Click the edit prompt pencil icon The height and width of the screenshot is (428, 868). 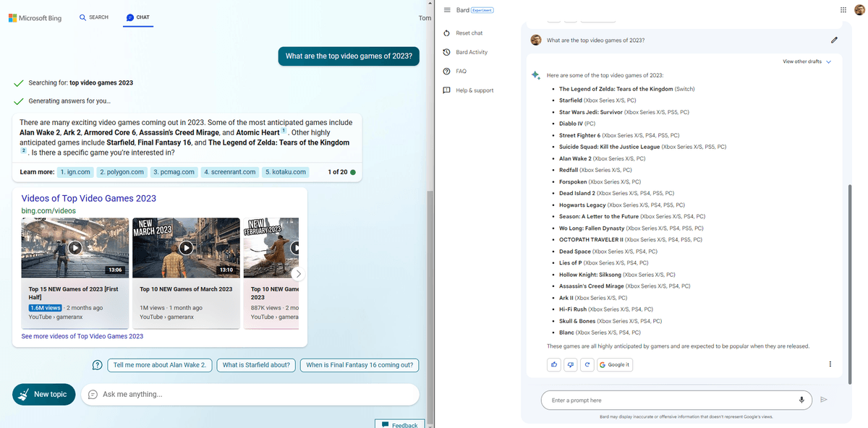834,40
